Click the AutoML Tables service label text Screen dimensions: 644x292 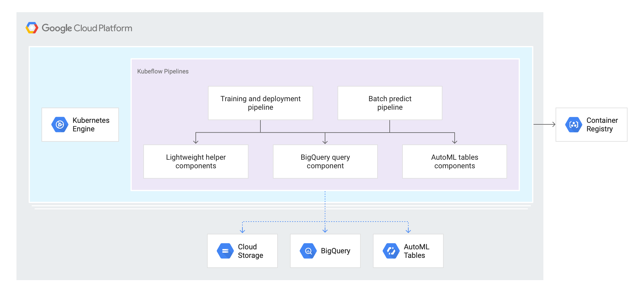coord(417,251)
